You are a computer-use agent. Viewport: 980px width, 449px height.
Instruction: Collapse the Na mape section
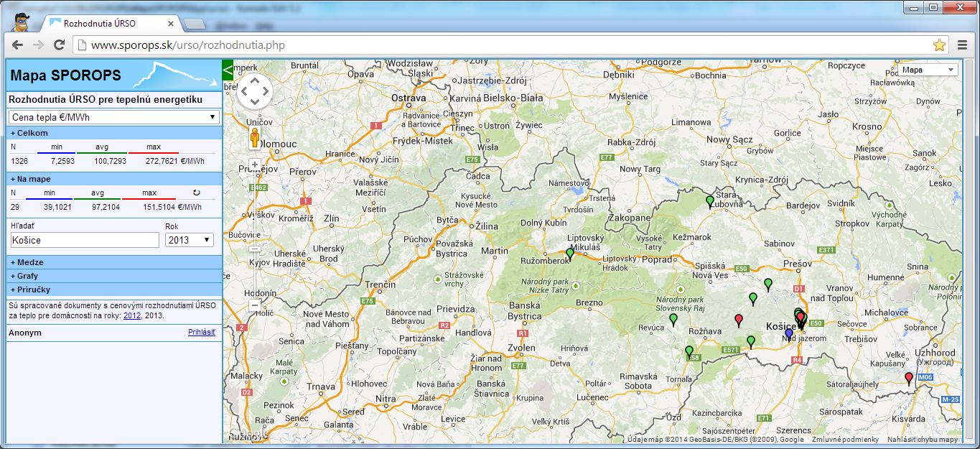(114, 179)
